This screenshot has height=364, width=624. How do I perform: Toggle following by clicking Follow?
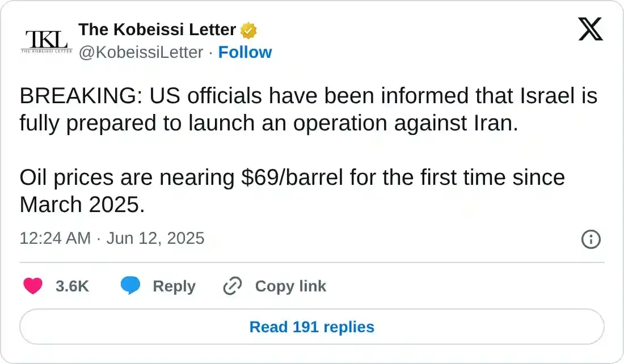245,52
